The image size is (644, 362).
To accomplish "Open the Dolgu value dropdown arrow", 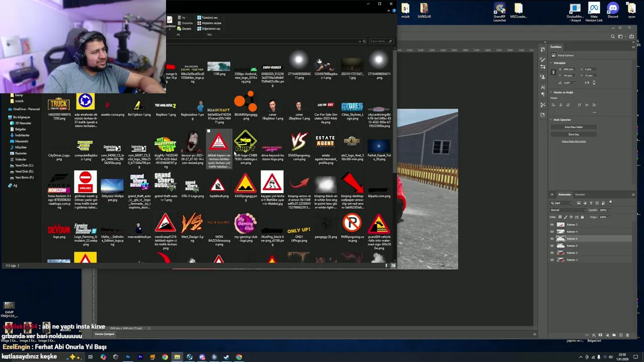I will (x=610, y=217).
